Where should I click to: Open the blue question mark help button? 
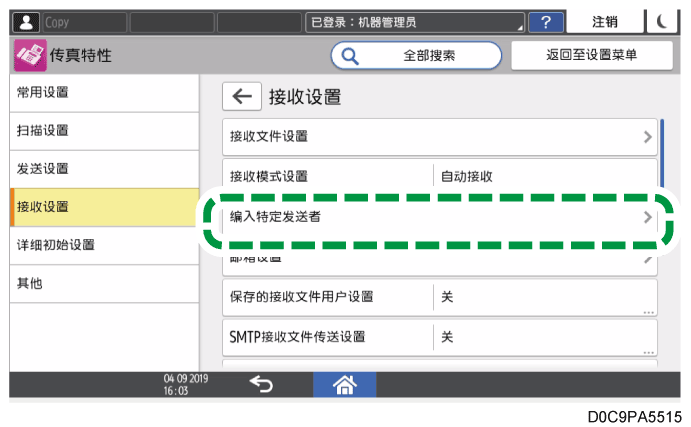pos(545,21)
